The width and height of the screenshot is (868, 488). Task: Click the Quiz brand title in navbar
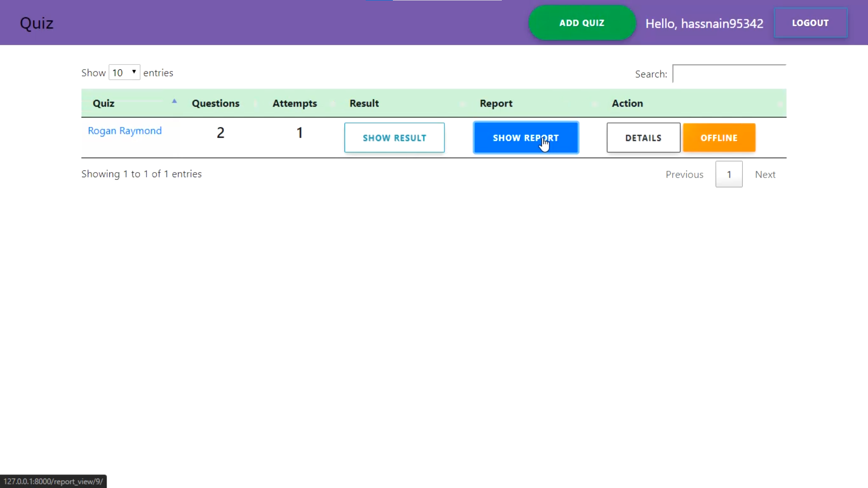point(37,23)
